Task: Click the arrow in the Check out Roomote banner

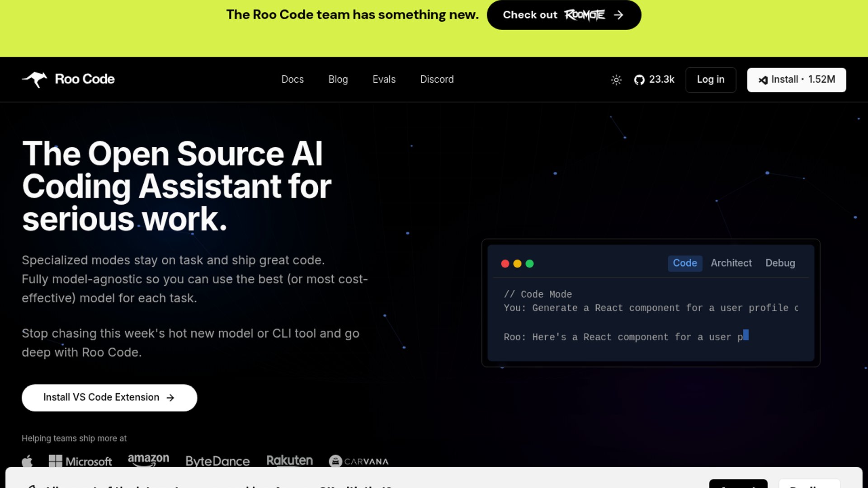Action: [x=618, y=15]
